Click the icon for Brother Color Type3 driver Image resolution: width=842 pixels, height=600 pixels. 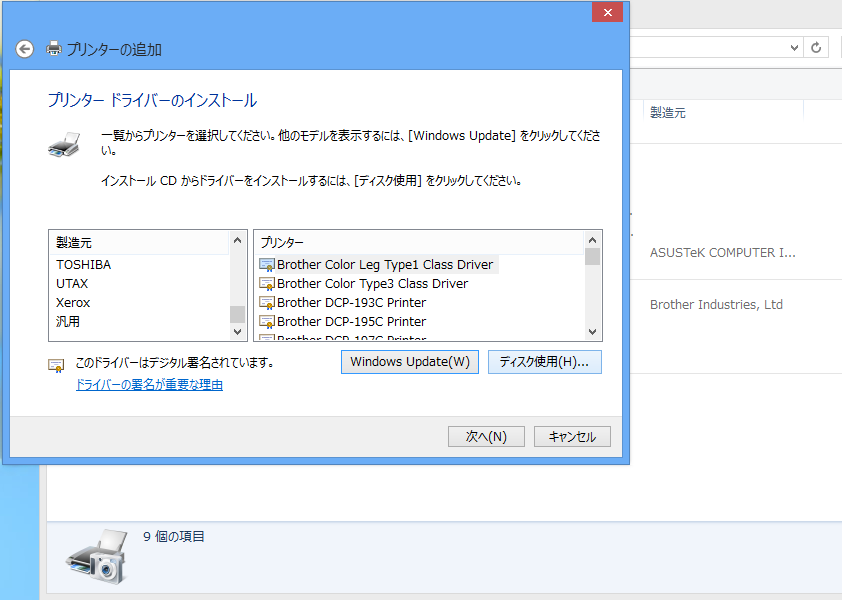(267, 284)
